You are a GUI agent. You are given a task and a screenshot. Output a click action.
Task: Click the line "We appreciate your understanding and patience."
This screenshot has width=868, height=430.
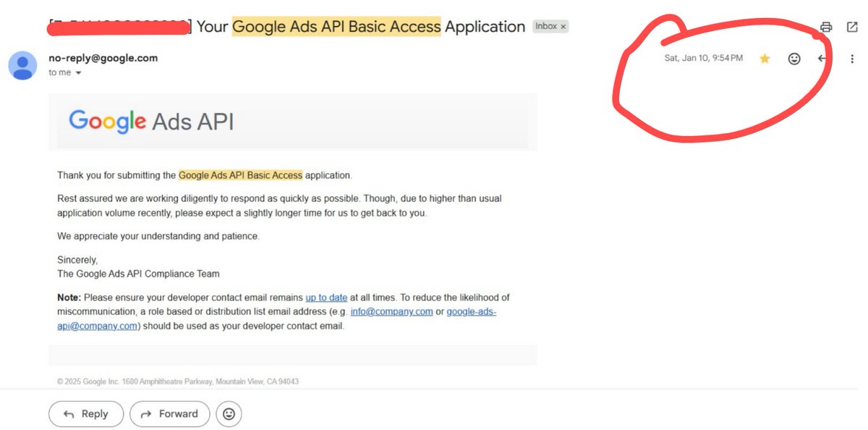pos(158,236)
